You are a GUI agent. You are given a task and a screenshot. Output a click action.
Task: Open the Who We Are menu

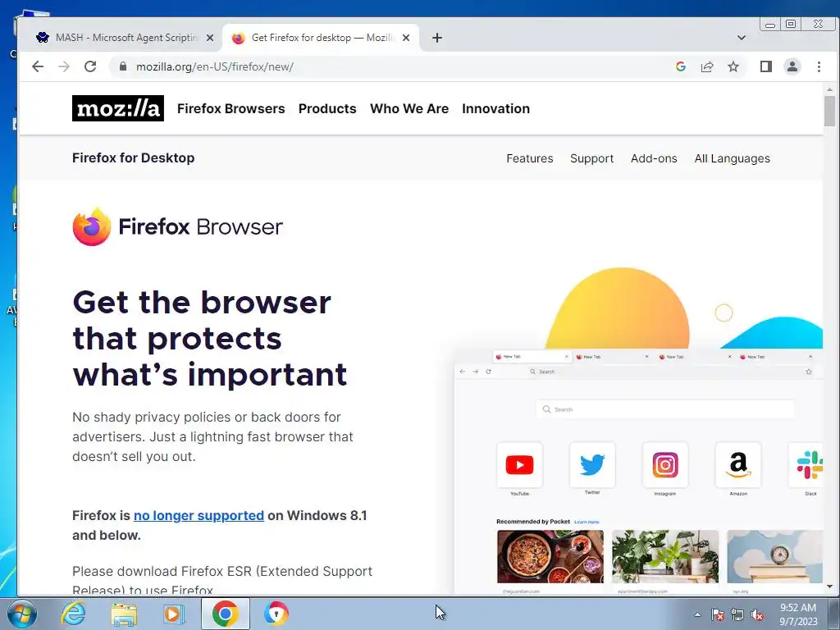tap(409, 108)
